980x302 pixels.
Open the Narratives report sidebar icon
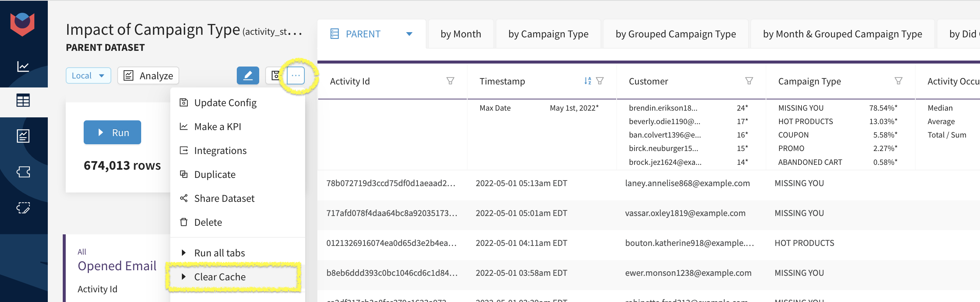[x=23, y=136]
